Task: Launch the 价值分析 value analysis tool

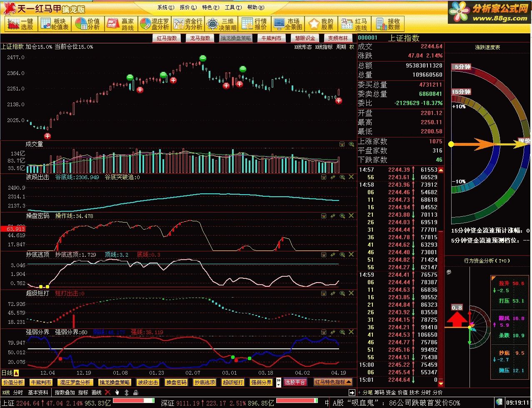Action: tap(87, 24)
